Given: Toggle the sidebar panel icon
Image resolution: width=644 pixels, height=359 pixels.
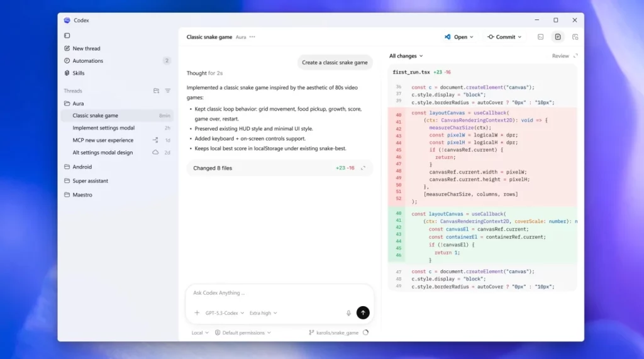Looking at the screenshot, I should [x=67, y=36].
